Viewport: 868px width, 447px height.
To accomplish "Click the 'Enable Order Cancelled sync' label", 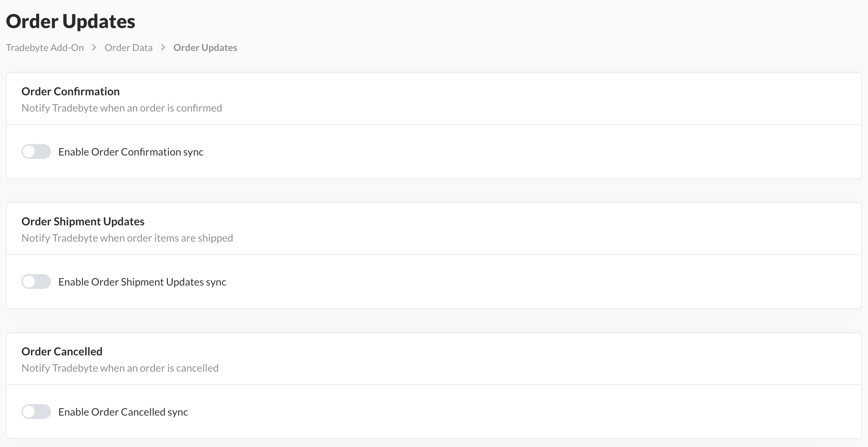I will (123, 412).
